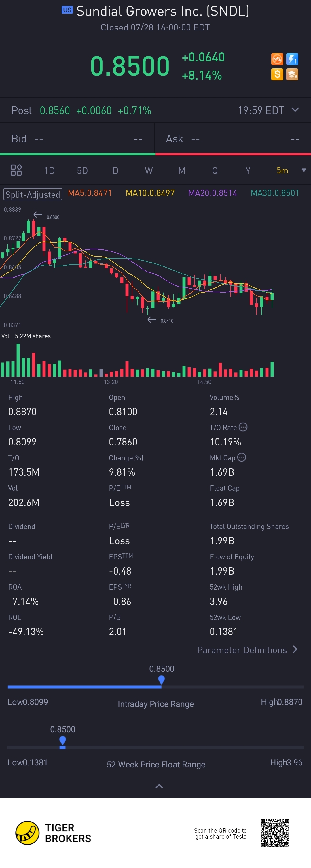Open the chart layout grid icon
The height and width of the screenshot is (868, 311).
tap(16, 170)
